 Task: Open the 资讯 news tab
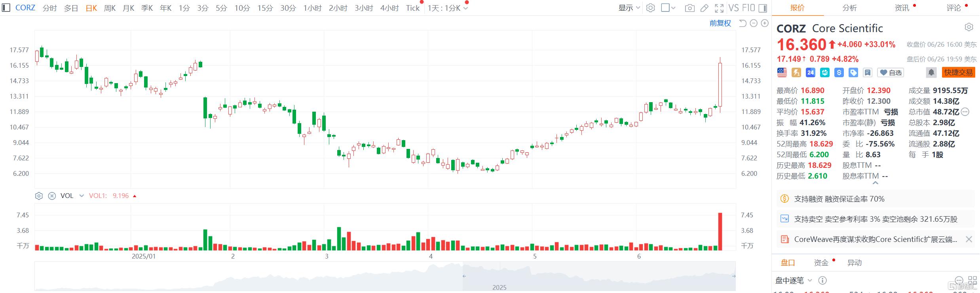[x=902, y=8]
